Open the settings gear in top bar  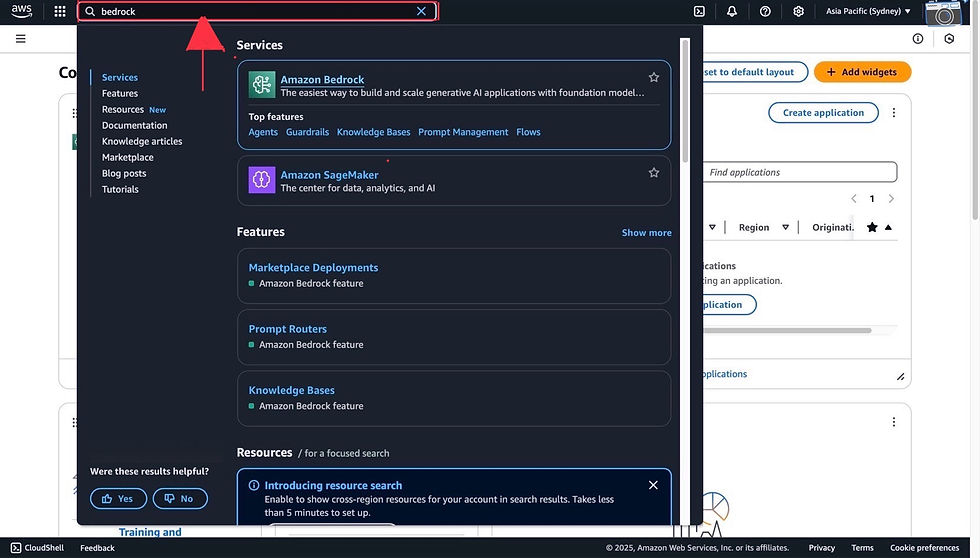coord(798,11)
